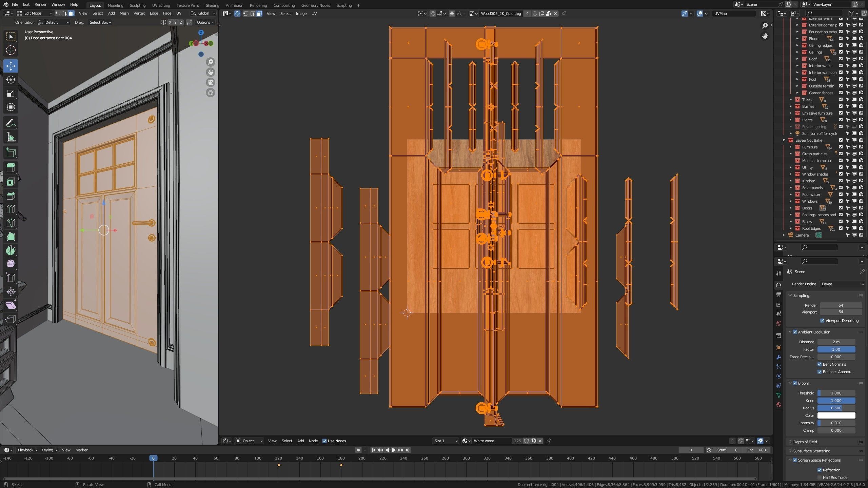Image resolution: width=868 pixels, height=488 pixels.
Task: Activate the Rotate tool
Action: pos(11,80)
